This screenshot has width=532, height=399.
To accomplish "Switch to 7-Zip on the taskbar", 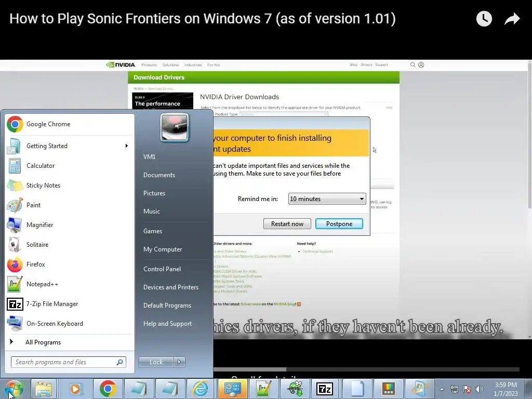I will (325, 389).
